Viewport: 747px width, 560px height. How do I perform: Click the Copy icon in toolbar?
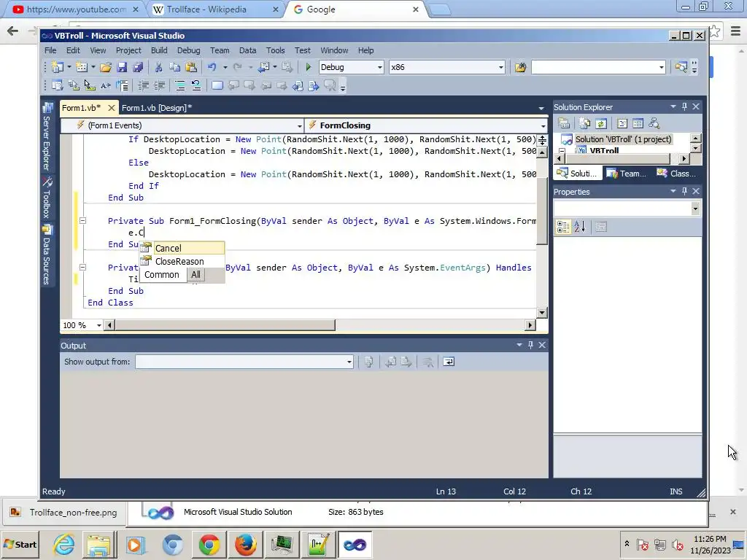(174, 67)
